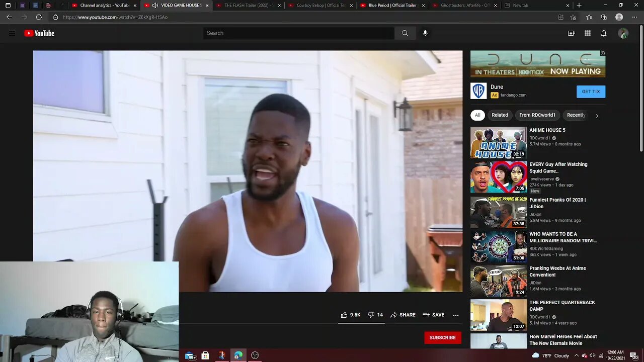Image resolution: width=644 pixels, height=362 pixels.
Task: Switch to the Blue Period trailer tab
Action: point(392,6)
